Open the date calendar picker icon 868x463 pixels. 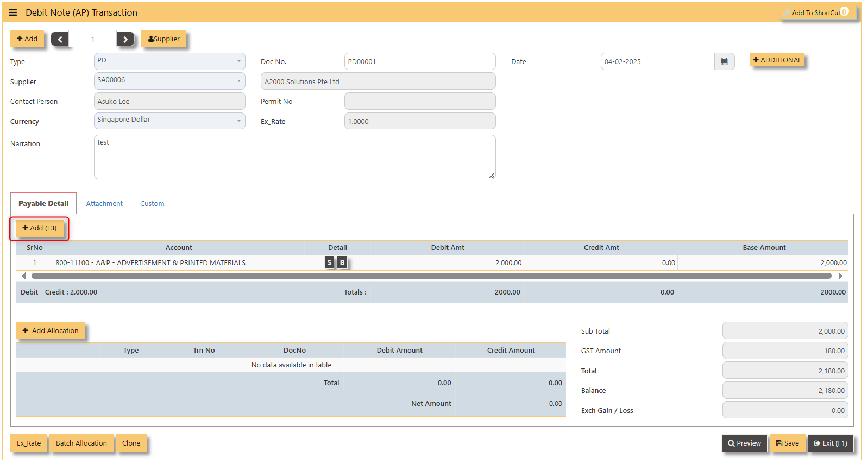[x=724, y=61]
